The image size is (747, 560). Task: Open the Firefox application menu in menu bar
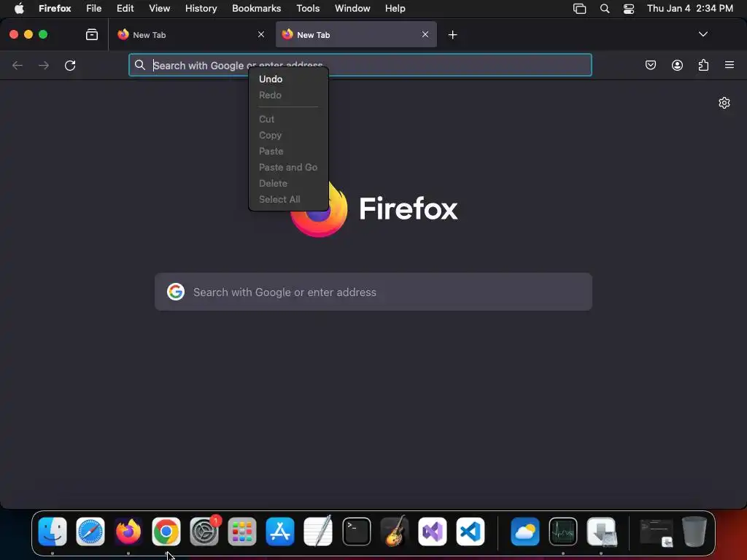tap(55, 9)
